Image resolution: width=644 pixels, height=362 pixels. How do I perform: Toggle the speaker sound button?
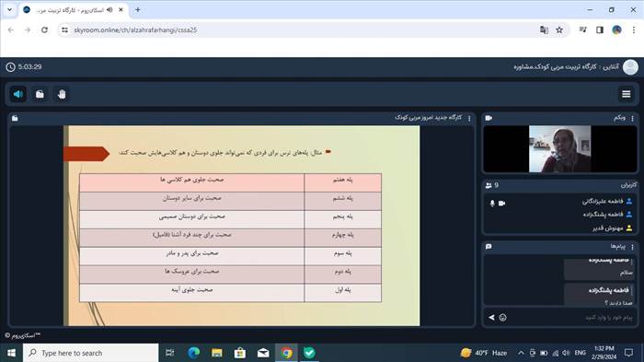(x=18, y=94)
